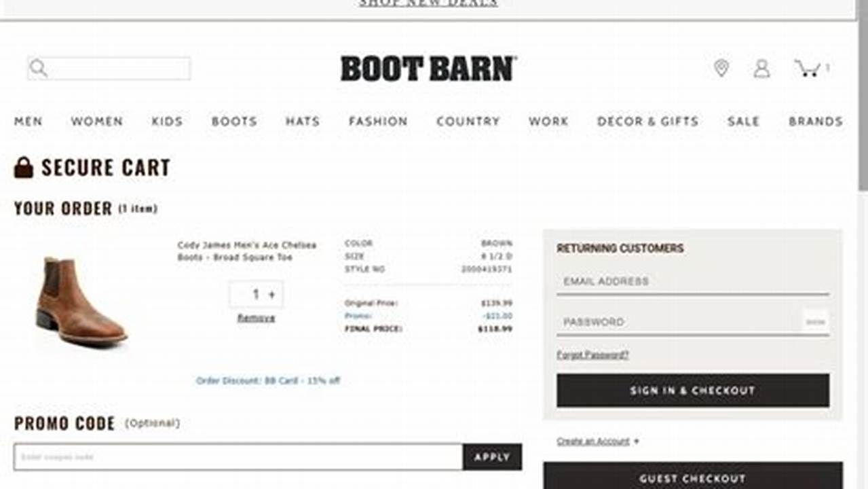
Task: Open the store locator pin icon
Action: pos(721,67)
